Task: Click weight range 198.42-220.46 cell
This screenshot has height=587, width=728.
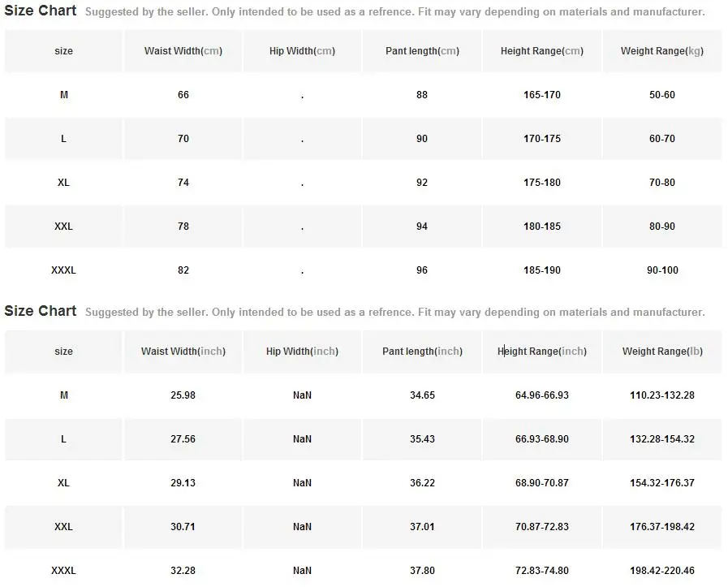Action: (x=662, y=571)
